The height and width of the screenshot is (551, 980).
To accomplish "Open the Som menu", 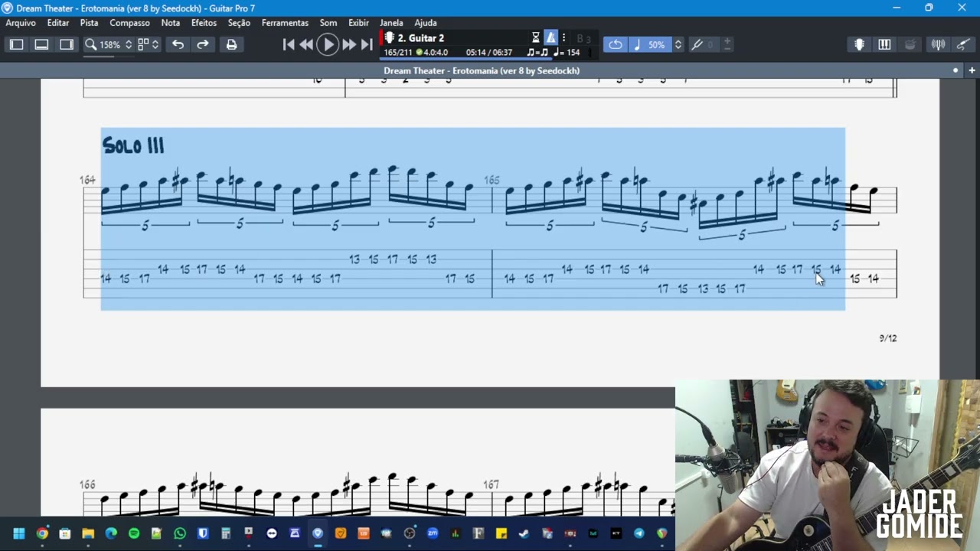I will (328, 23).
